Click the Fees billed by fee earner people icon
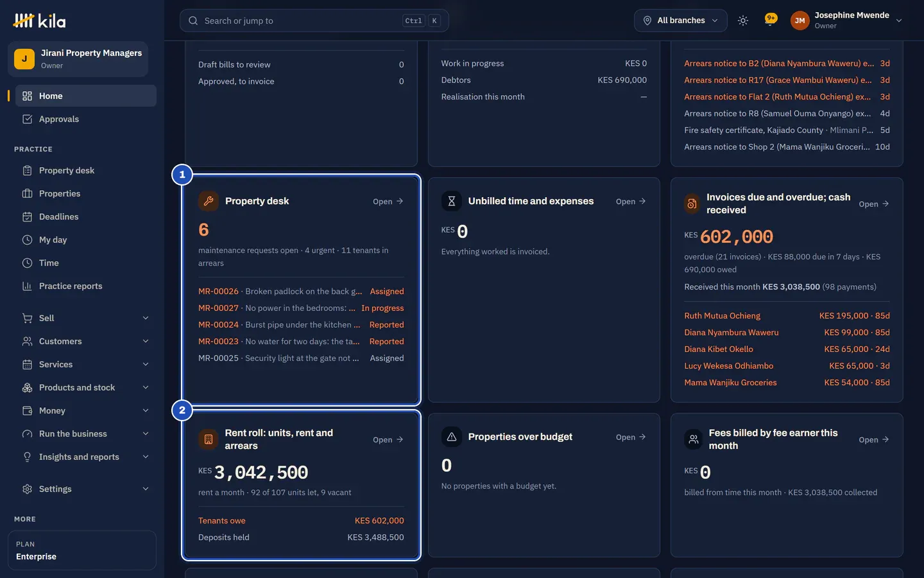Viewport: 924px width, 578px height. coord(694,439)
